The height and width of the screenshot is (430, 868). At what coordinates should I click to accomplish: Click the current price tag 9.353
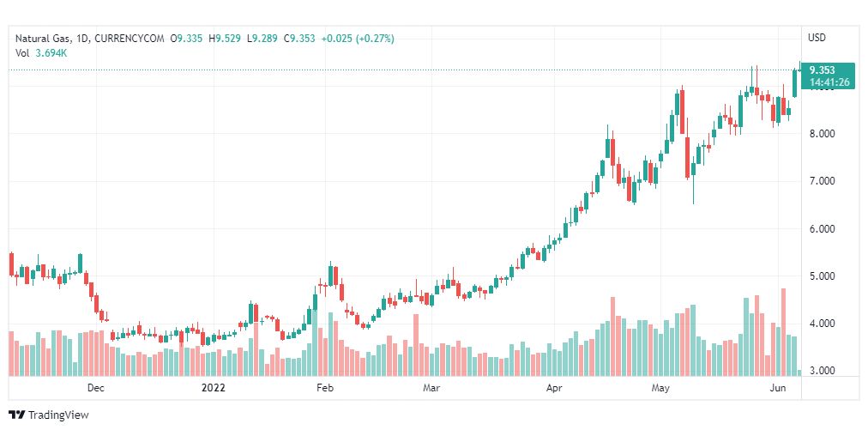click(822, 70)
